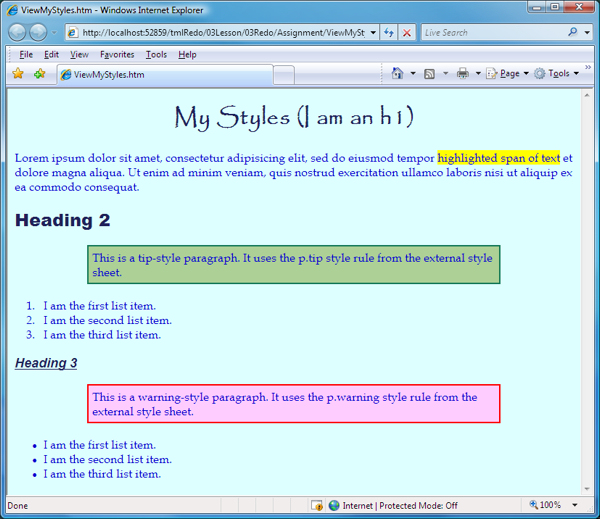
Task: Open the Favorites menu
Action: (117, 55)
